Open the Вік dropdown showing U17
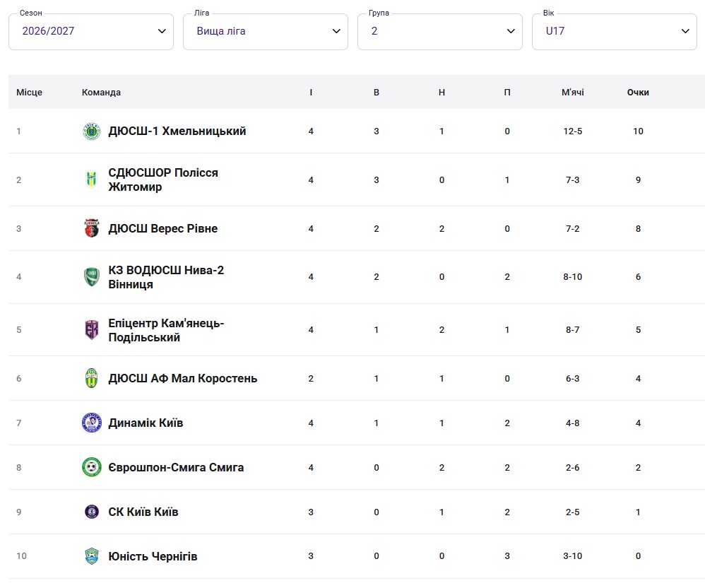The height and width of the screenshot is (588, 705). point(614,32)
